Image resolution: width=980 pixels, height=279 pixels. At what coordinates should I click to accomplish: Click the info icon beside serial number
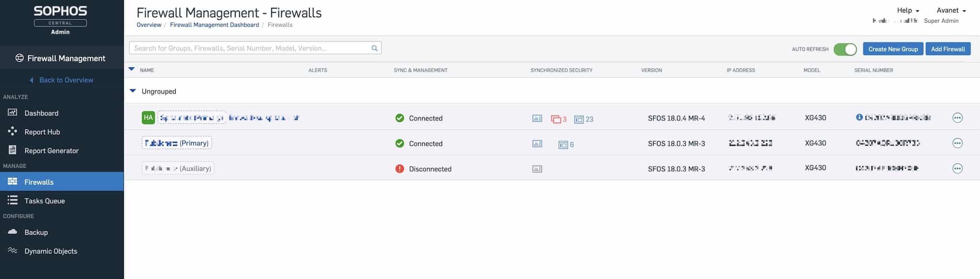pos(859,118)
